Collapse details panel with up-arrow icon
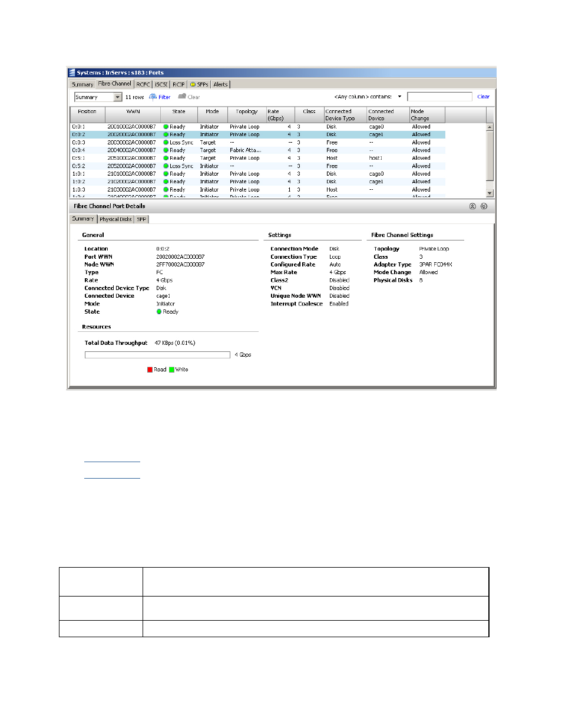This screenshot has width=562, height=728. tap(472, 206)
